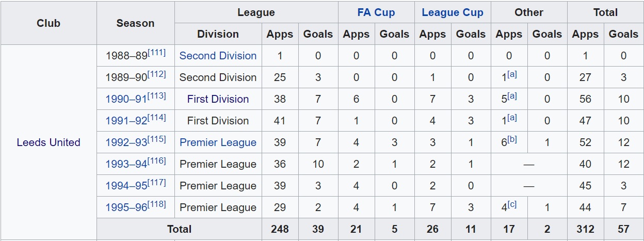644x241 pixels.
Task: Click citation reference [115]
Action: point(157,139)
